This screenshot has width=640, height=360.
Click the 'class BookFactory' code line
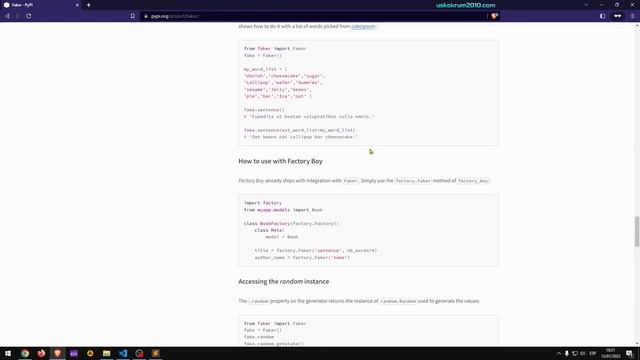coord(291,224)
